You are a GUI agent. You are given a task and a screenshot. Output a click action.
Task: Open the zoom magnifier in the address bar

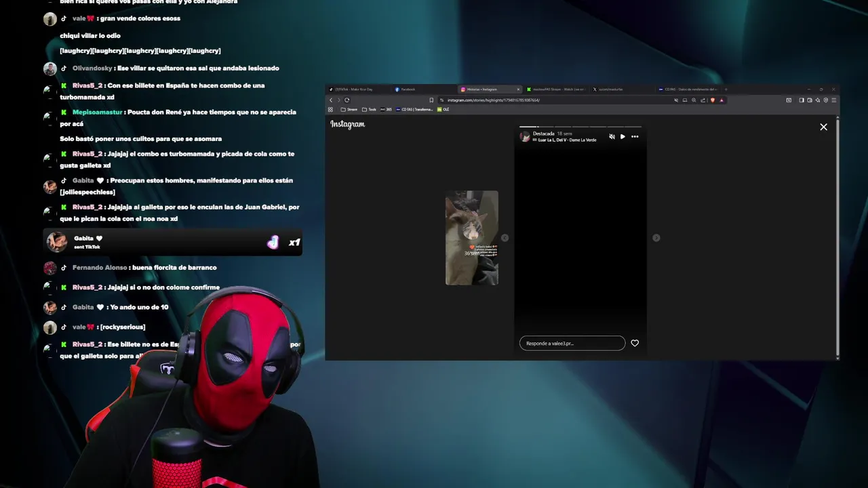(694, 100)
